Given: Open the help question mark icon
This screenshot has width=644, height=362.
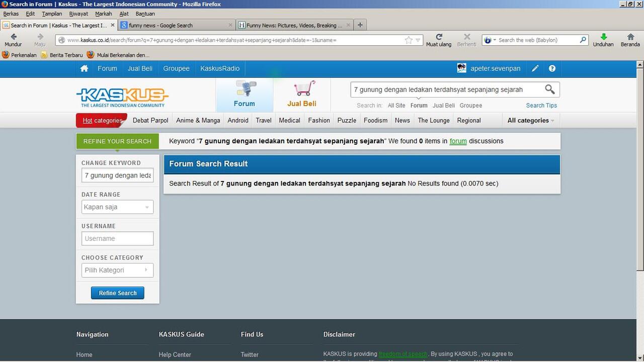Looking at the screenshot, I should [x=552, y=68].
